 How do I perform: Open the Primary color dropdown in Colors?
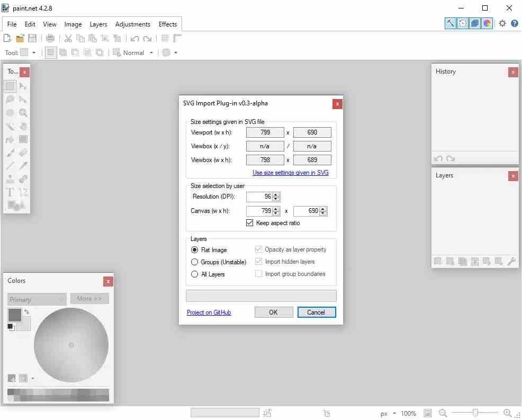pos(37,299)
